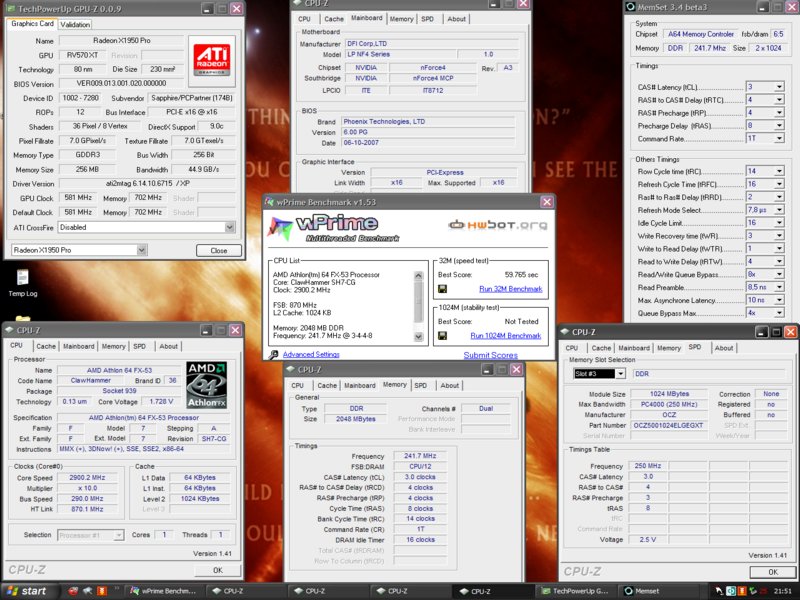Click the Core Speed 2900.2 MHz value
The width and height of the screenshot is (800, 600).
coord(87,478)
